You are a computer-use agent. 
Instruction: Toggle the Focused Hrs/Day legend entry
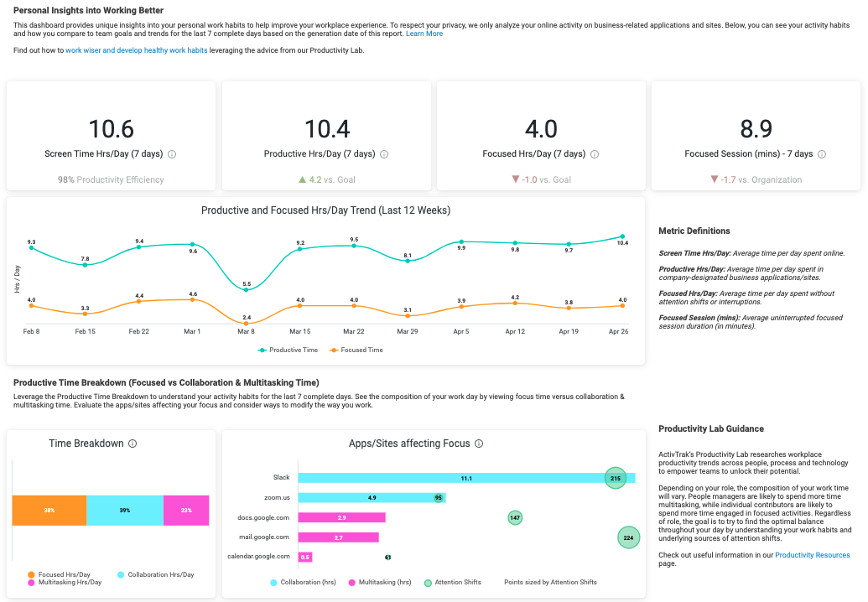60,574
